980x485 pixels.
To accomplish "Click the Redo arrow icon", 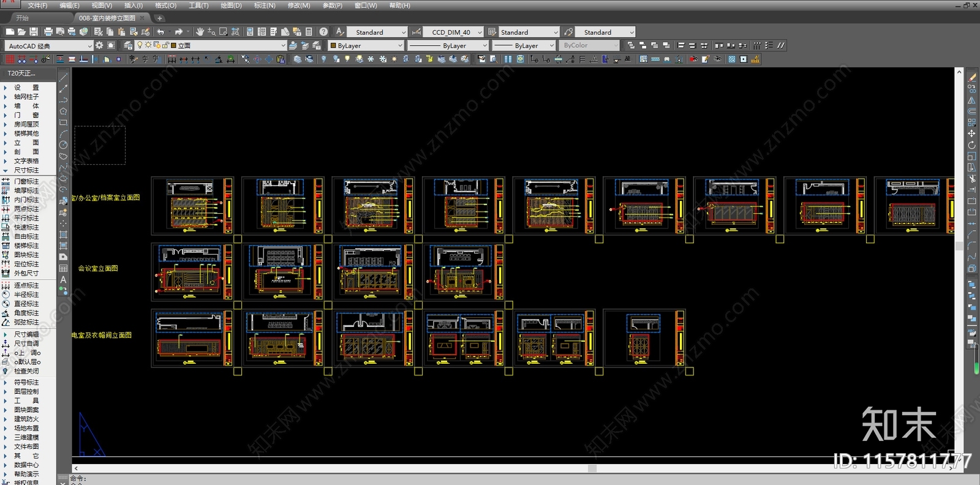I will coord(179,32).
